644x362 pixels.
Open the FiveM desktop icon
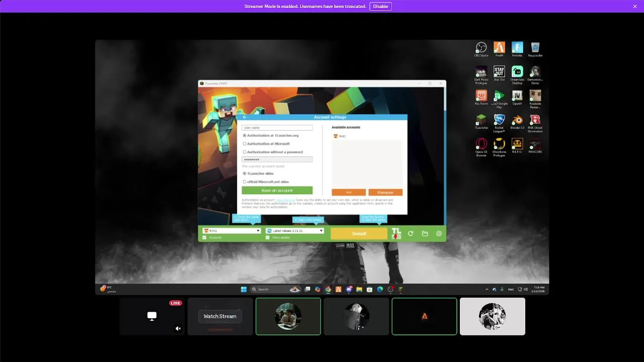click(x=499, y=49)
